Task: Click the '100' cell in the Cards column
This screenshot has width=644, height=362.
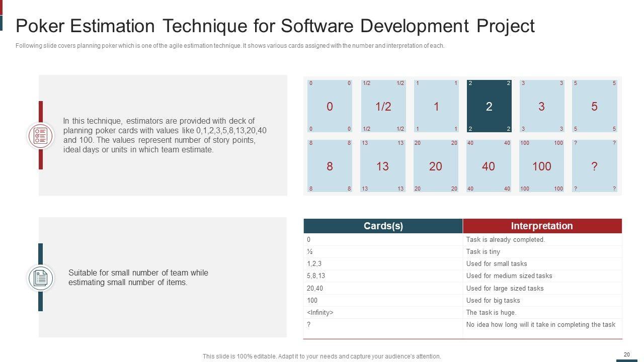Action: [x=383, y=301]
